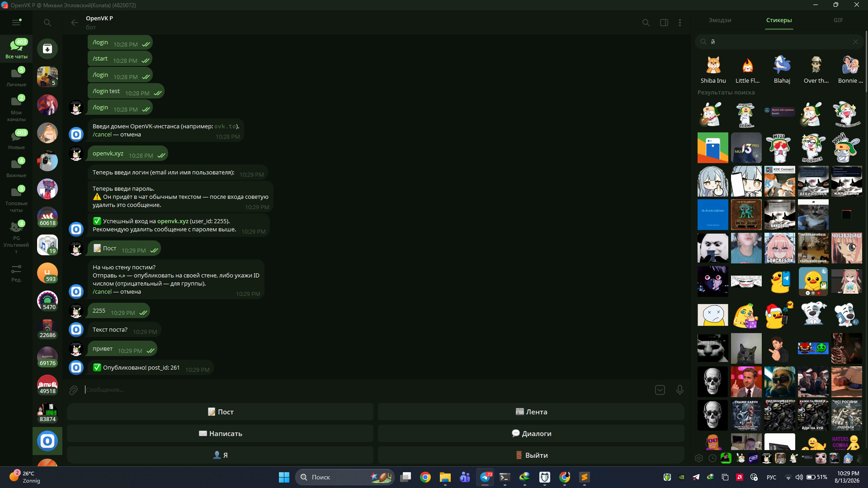Open the three-dot chat options menu

click(680, 23)
